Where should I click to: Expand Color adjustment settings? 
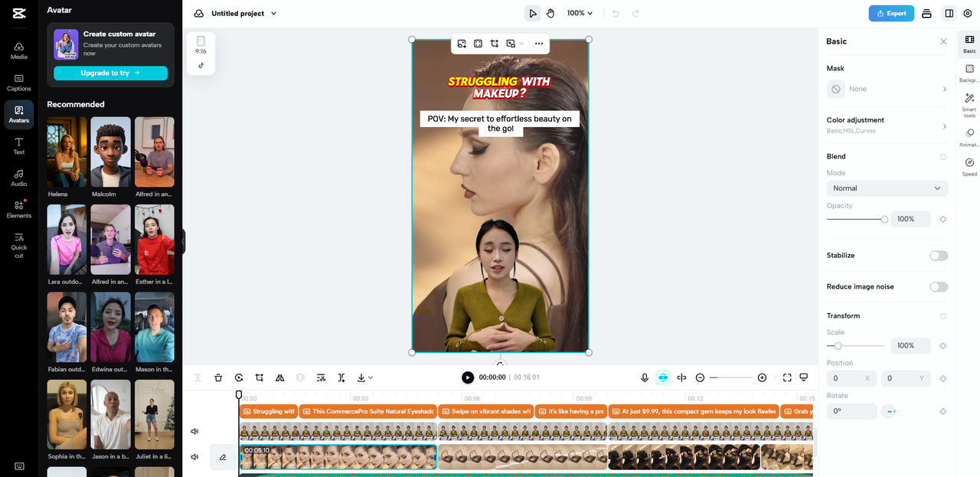887,125
